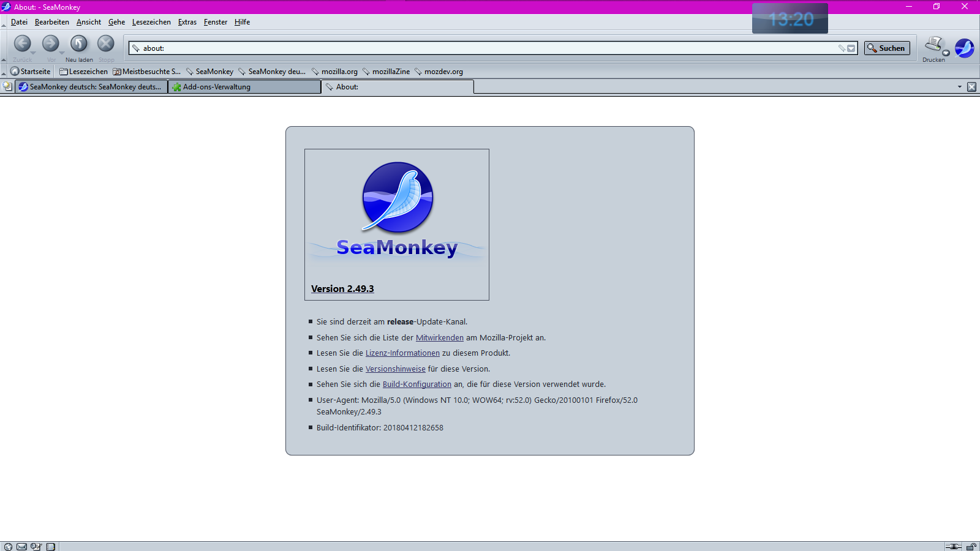Collapse the navigation toolbar grippy
The image size is (980, 551).
[4, 47]
